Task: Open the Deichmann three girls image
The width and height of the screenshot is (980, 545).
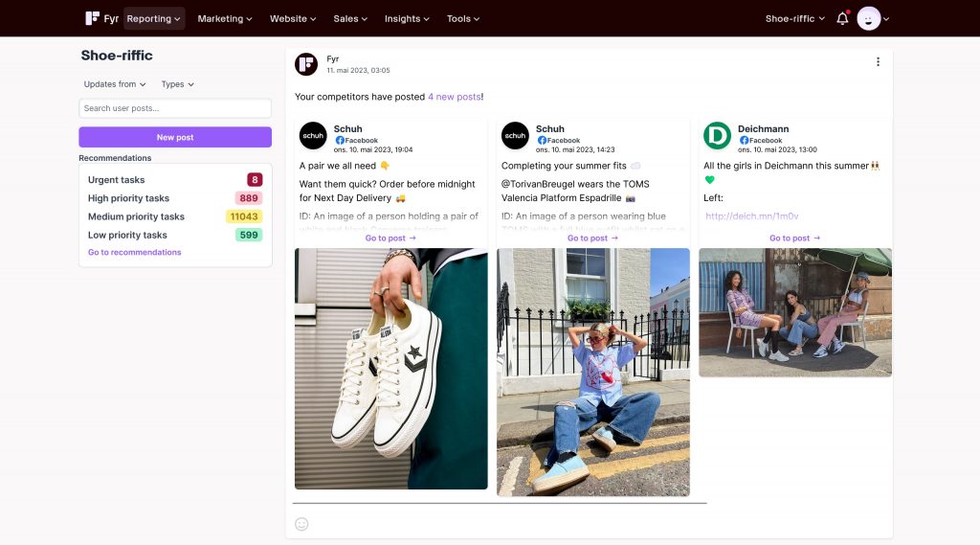Action: point(795,312)
